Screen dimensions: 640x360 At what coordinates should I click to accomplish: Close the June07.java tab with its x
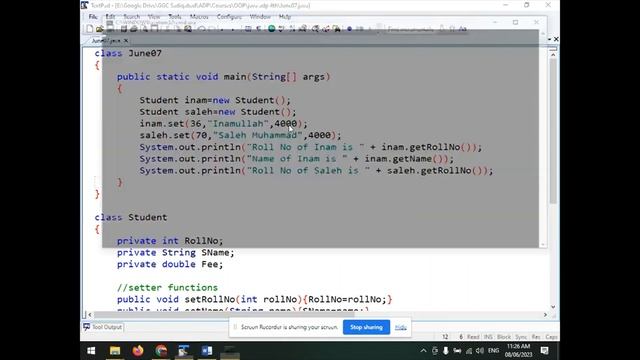(126, 40)
